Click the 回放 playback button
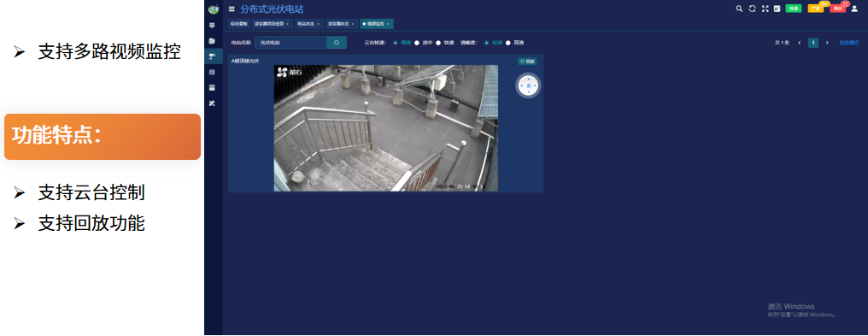This screenshot has height=336, width=868. point(527,62)
